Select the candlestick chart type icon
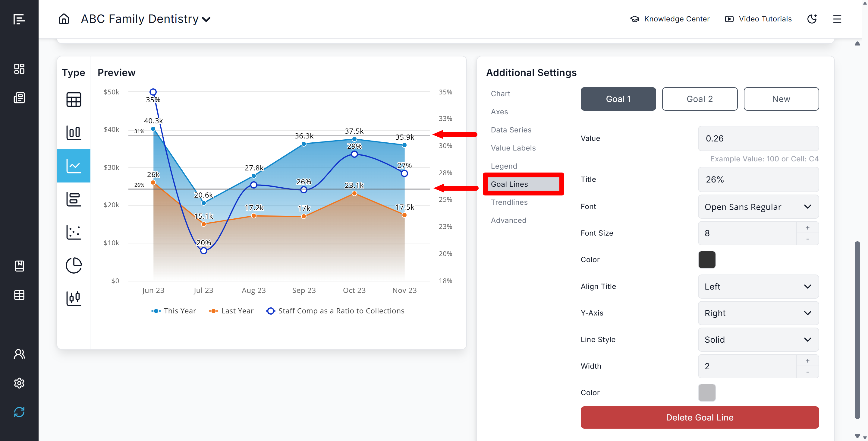868x441 pixels. click(74, 298)
